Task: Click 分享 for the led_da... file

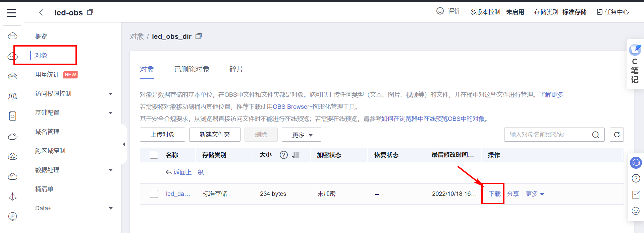Action: coord(513,194)
